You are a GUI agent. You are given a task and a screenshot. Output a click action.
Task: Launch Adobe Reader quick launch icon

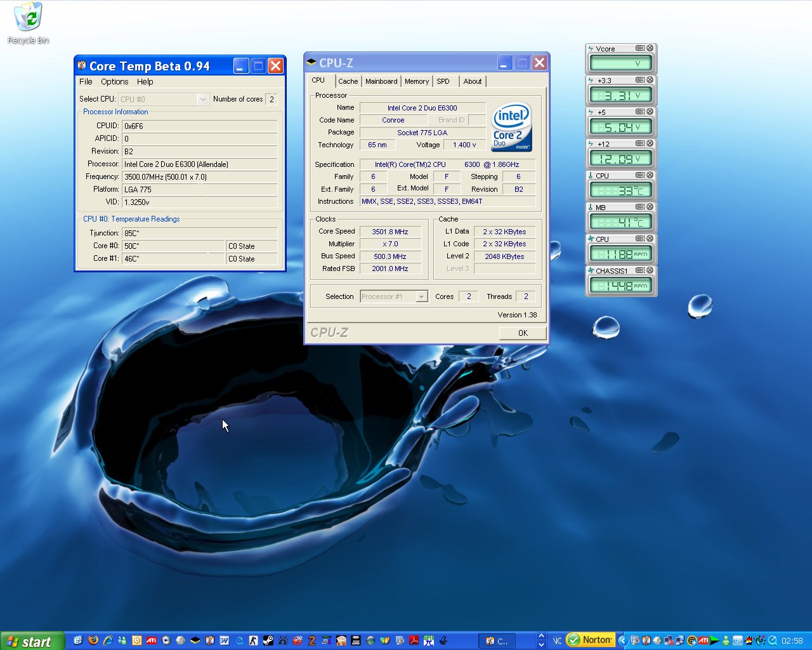point(414,640)
